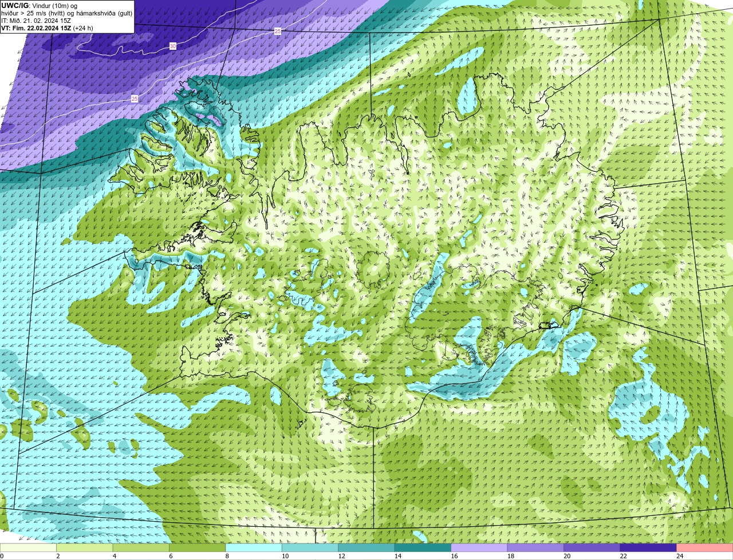Click the 'IT: Mið. 21. 02. 2024 15Z' line
This screenshot has height=560, width=733.
36,21
